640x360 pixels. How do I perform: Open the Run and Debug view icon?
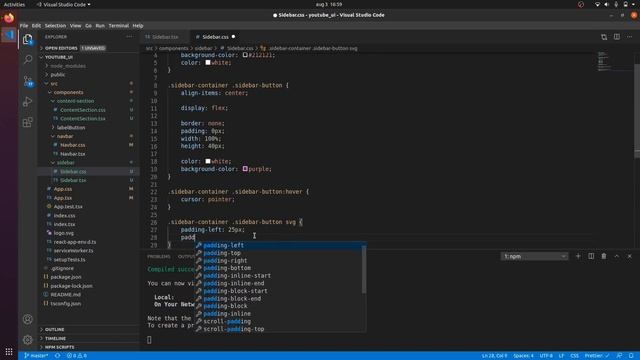pos(27,102)
